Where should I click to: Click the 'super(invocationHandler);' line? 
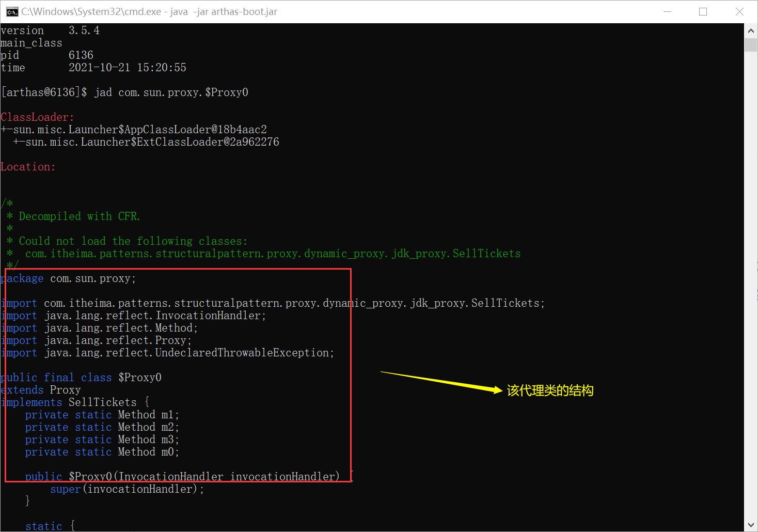[127, 489]
